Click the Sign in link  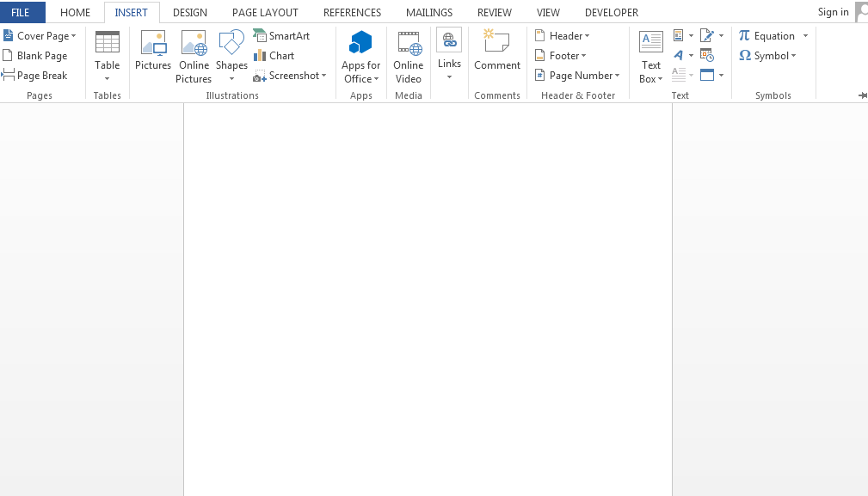(x=832, y=12)
